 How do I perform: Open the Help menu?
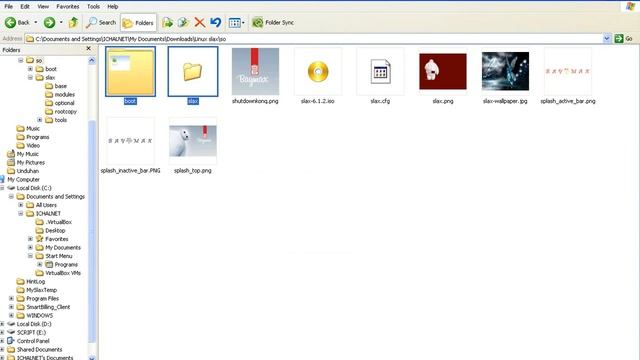113,7
